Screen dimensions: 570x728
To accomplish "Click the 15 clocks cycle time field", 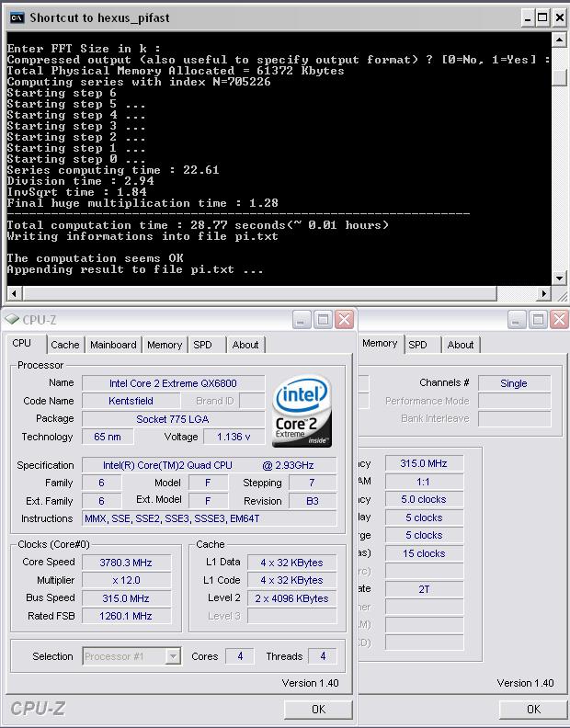I will click(x=424, y=553).
